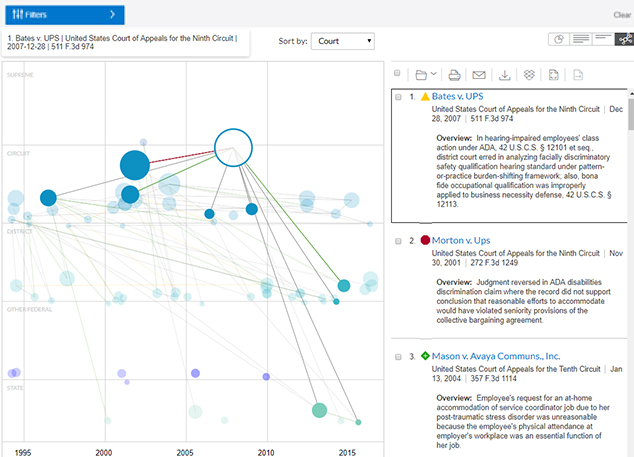Select the network graph view icon

624,40
